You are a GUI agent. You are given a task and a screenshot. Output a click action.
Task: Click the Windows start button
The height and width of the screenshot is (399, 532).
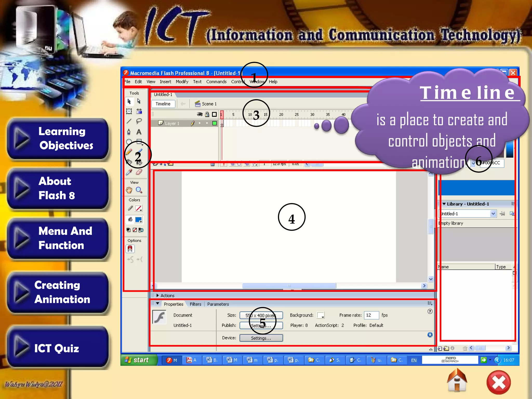click(139, 360)
